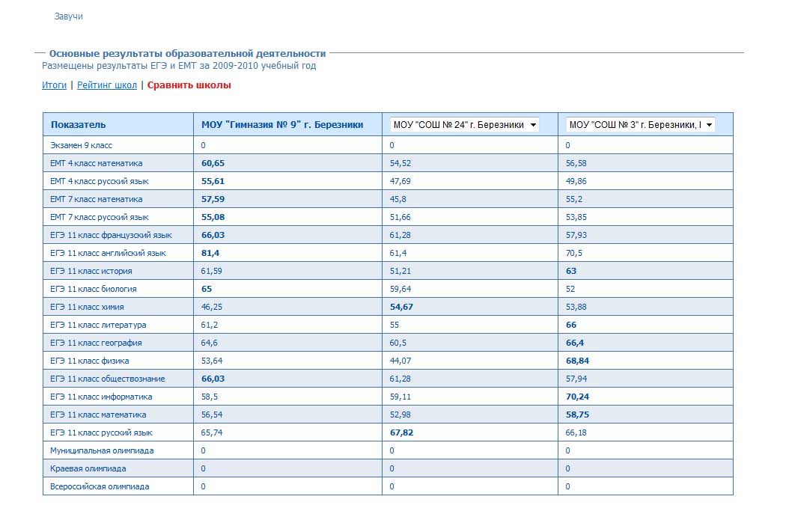The image size is (786, 532).
Task: Open the Рейтинг школ link
Action: point(107,85)
